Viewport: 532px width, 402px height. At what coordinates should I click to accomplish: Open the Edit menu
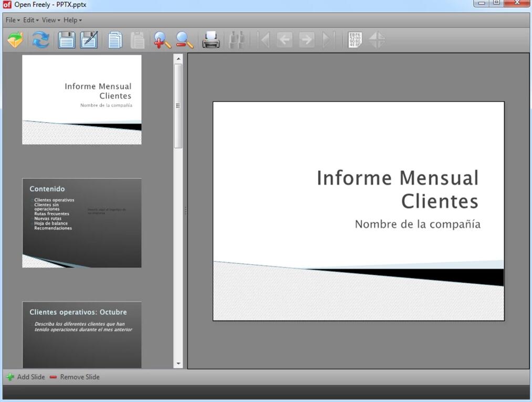pos(30,20)
